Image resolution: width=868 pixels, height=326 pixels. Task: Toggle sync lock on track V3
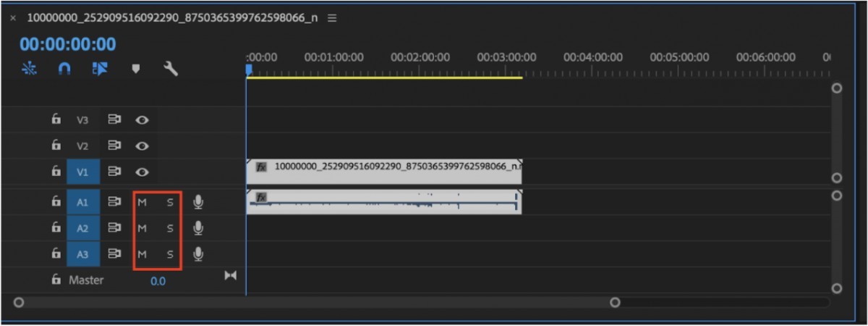click(114, 120)
